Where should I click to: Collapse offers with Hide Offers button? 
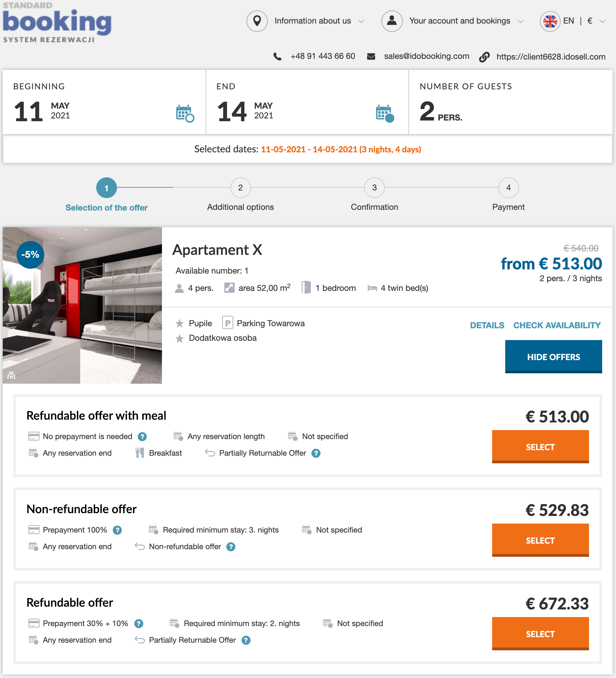click(x=553, y=357)
